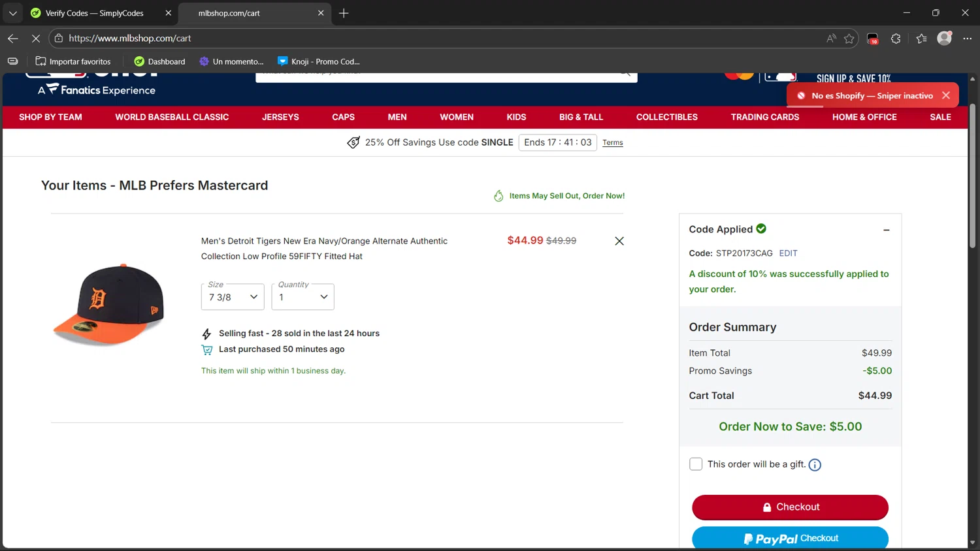980x551 pixels.
Task: Open the browser profile avatar
Action: coord(944,39)
